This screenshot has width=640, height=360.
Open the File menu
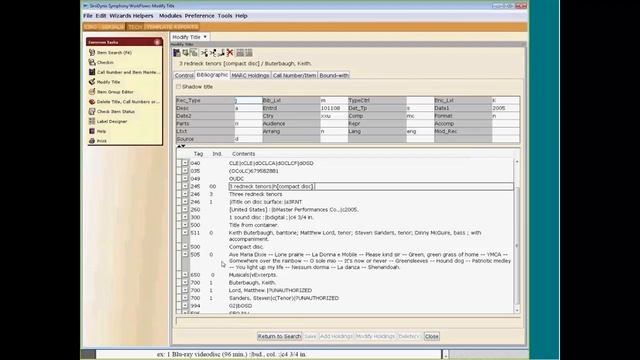coord(88,16)
